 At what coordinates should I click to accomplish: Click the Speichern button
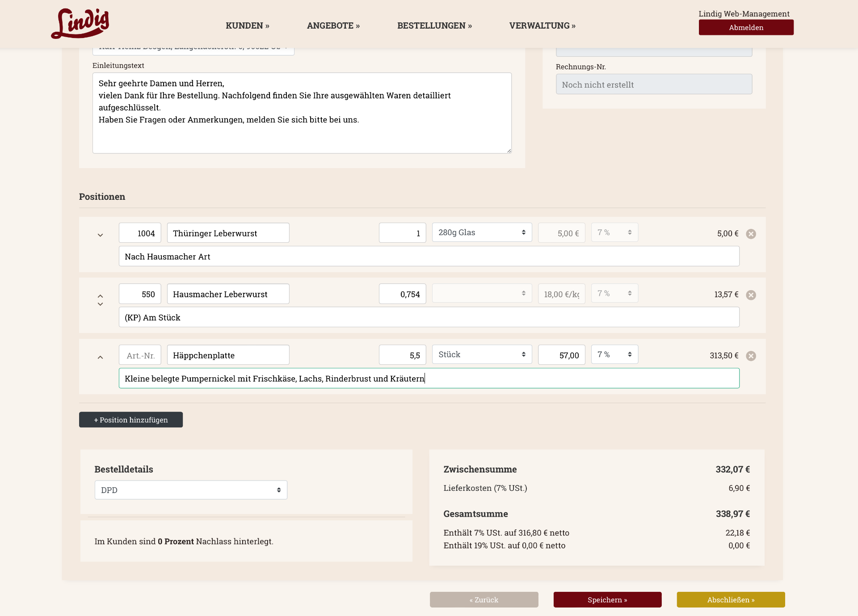tap(607, 600)
